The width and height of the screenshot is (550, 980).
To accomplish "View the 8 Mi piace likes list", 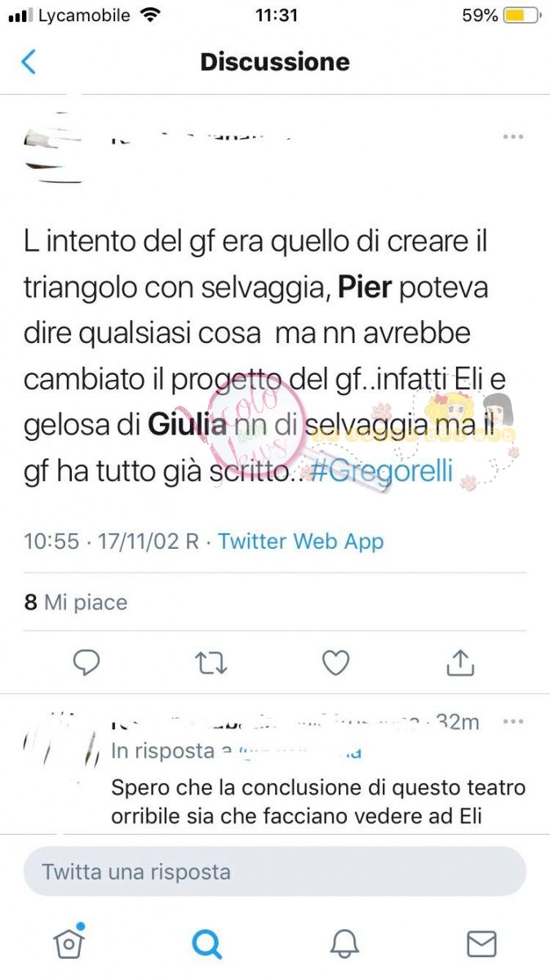I will 76,603.
